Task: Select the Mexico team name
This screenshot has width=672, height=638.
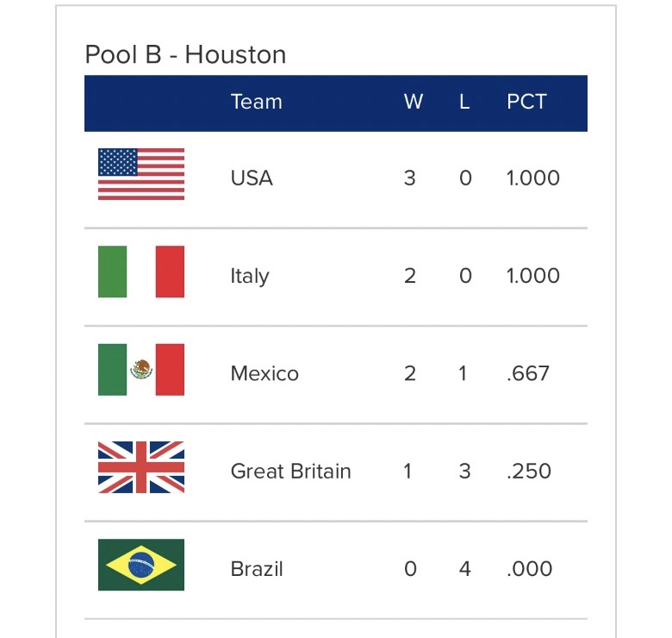Action: tap(264, 374)
